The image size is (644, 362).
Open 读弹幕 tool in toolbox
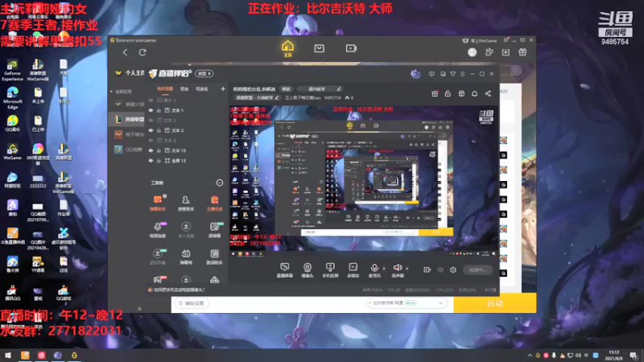click(214, 230)
